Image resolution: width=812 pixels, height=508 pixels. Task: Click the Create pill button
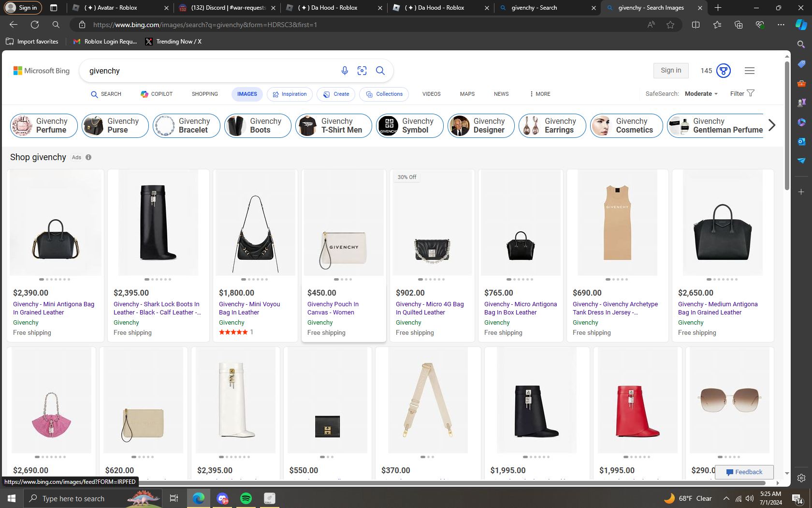point(336,94)
